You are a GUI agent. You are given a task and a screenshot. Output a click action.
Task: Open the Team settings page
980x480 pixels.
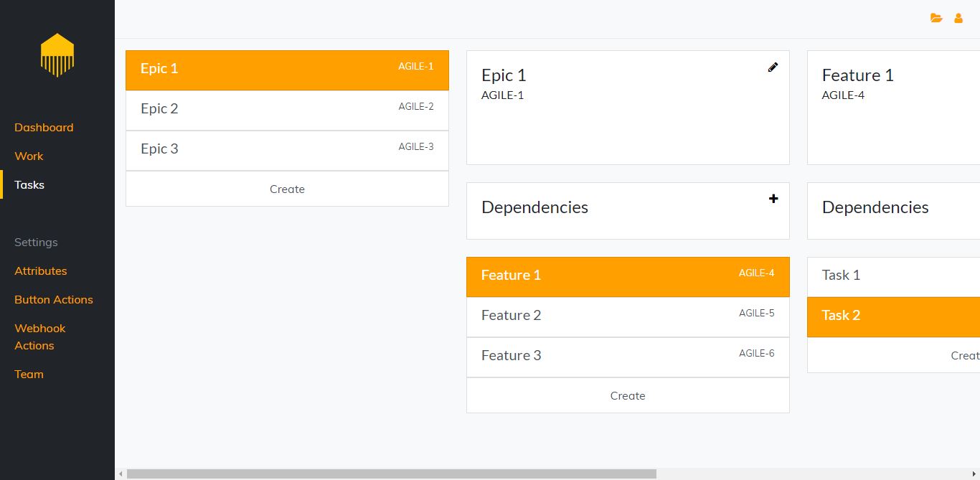pos(29,374)
